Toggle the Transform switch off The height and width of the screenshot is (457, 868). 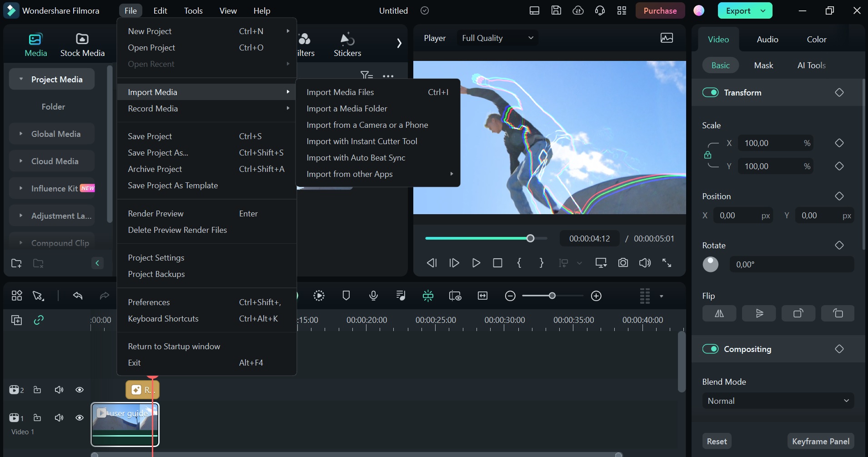pos(710,92)
